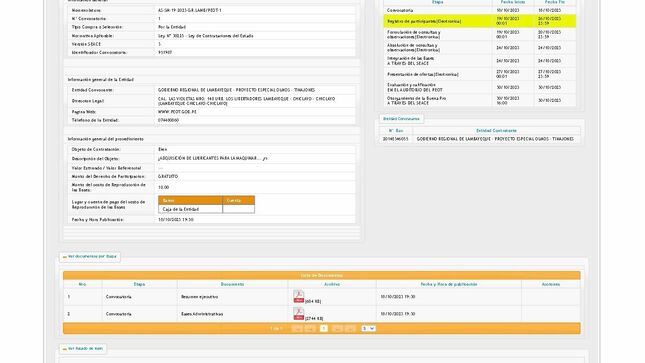Click the Fecha y Hora de publicación header
The image size is (645, 363).
click(x=449, y=284)
